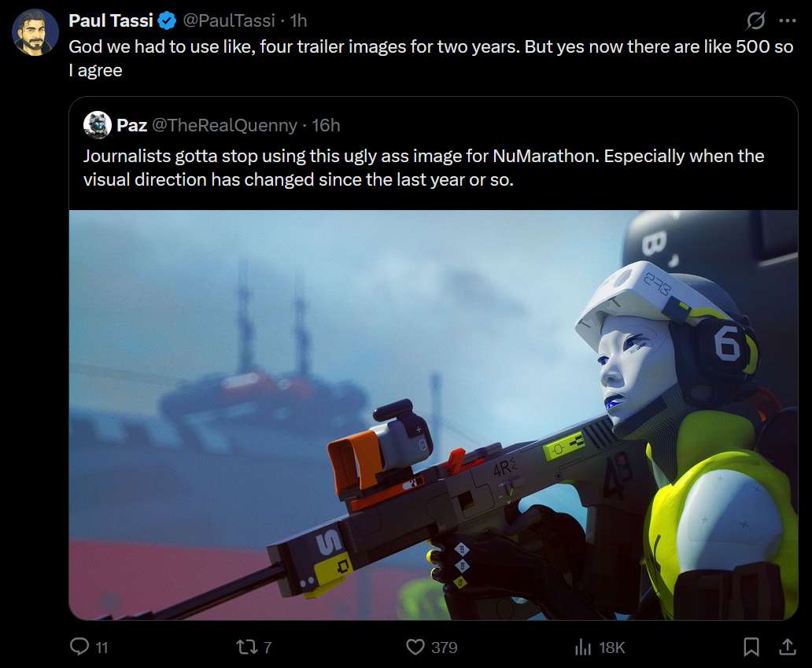Click the 1h timestamp on the tweet
812x668 pixels.
point(298,20)
